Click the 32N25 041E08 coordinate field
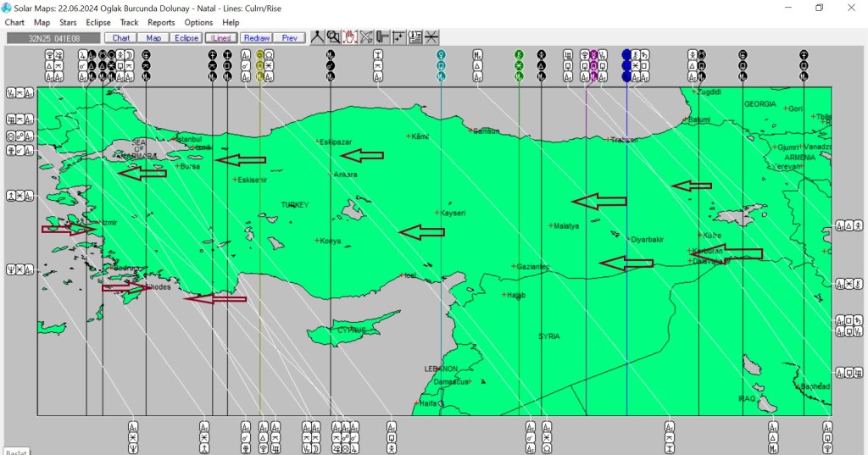 (53, 38)
